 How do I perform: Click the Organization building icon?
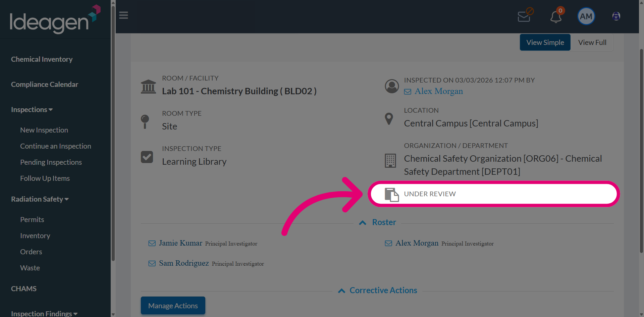tap(390, 161)
